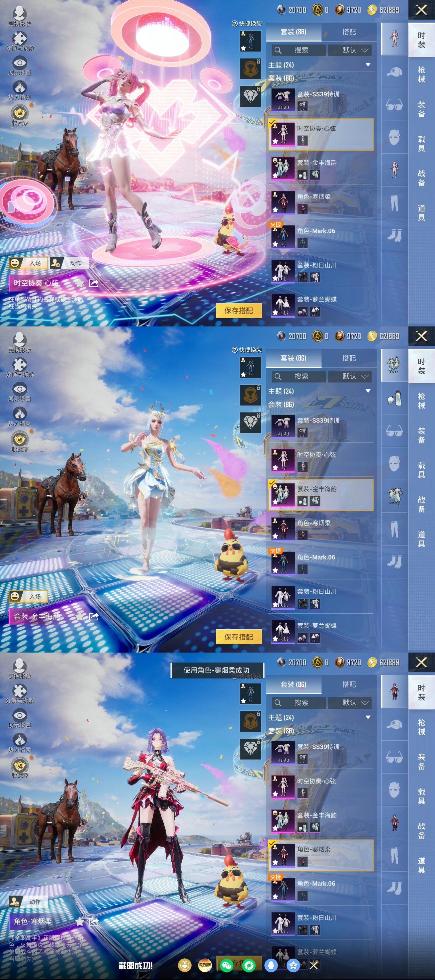Collapse the 套装 (86) list header, bottom screenshot
The height and width of the screenshot is (980, 435).
click(282, 731)
